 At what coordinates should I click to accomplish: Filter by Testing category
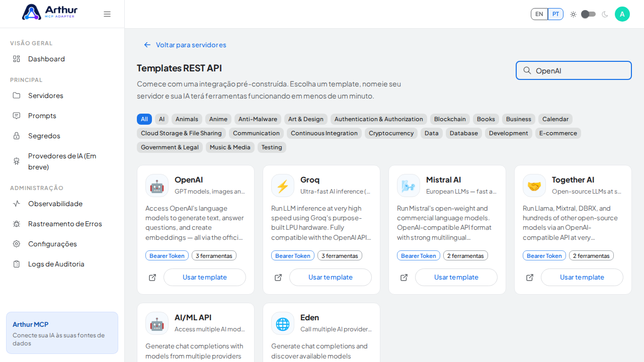click(272, 147)
